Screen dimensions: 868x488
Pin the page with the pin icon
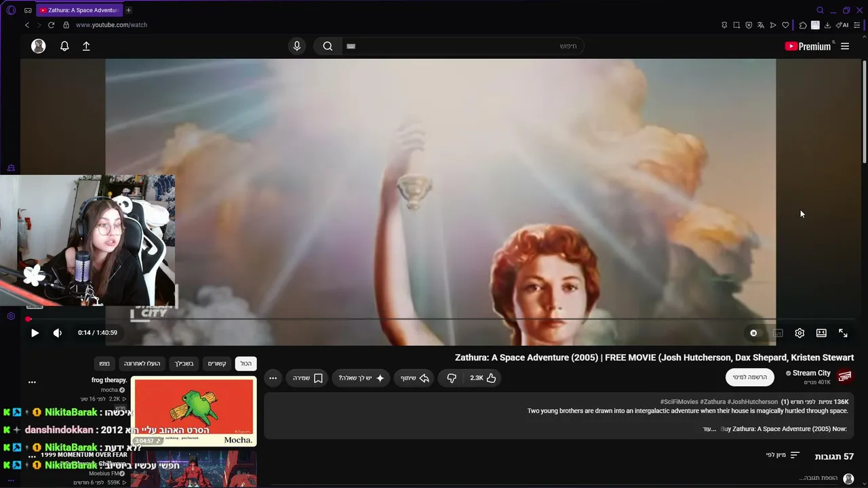click(724, 25)
